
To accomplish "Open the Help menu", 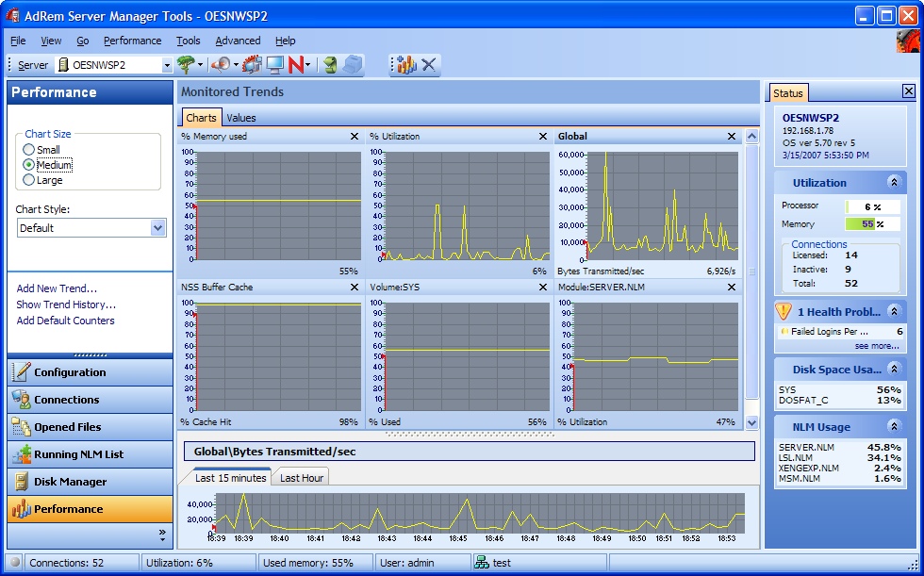I will (285, 41).
